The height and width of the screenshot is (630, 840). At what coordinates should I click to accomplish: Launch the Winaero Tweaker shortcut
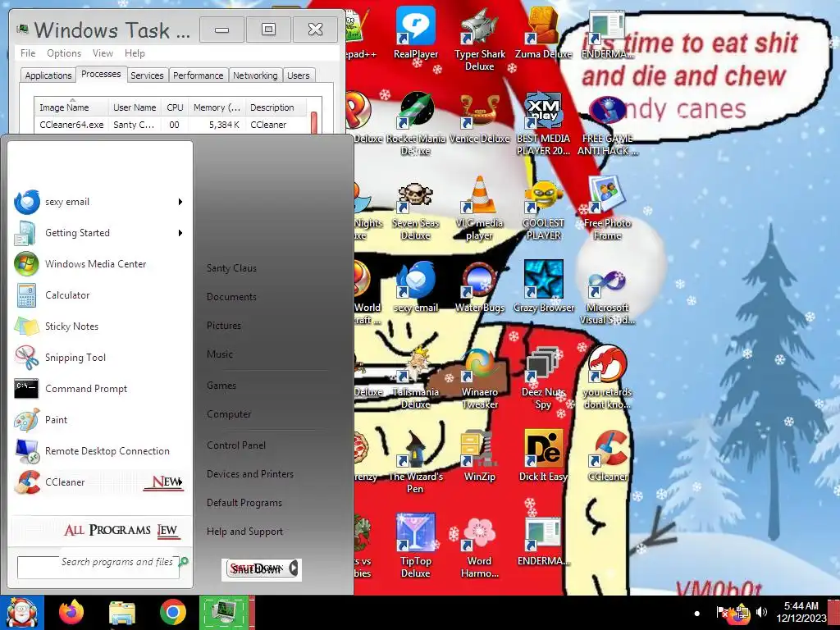(x=479, y=378)
